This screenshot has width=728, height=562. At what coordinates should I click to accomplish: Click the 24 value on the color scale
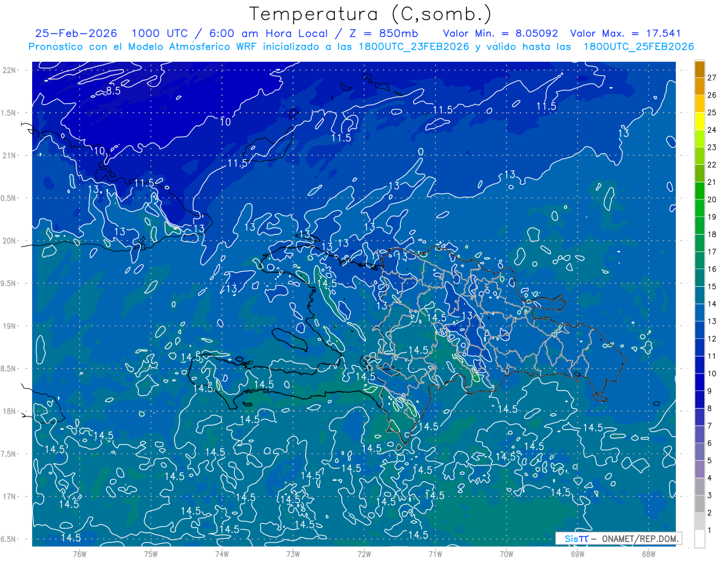point(712,130)
